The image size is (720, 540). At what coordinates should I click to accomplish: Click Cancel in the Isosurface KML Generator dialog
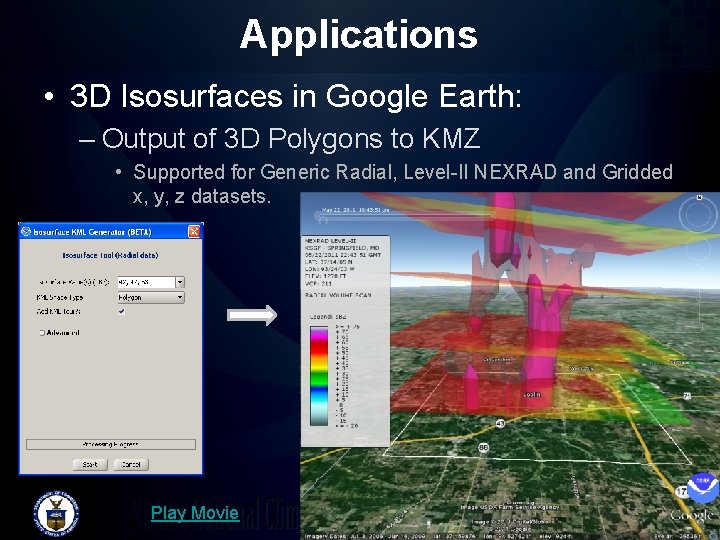131,464
